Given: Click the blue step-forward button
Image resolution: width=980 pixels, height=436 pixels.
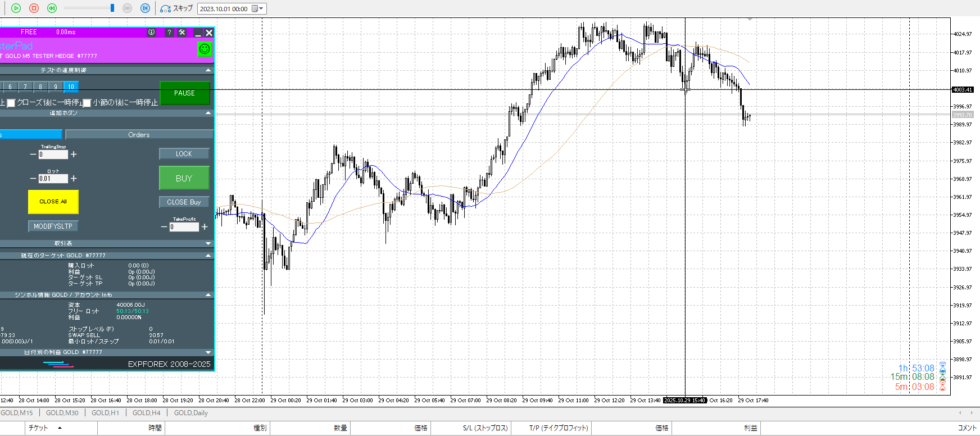Looking at the screenshot, I should click(x=145, y=8).
